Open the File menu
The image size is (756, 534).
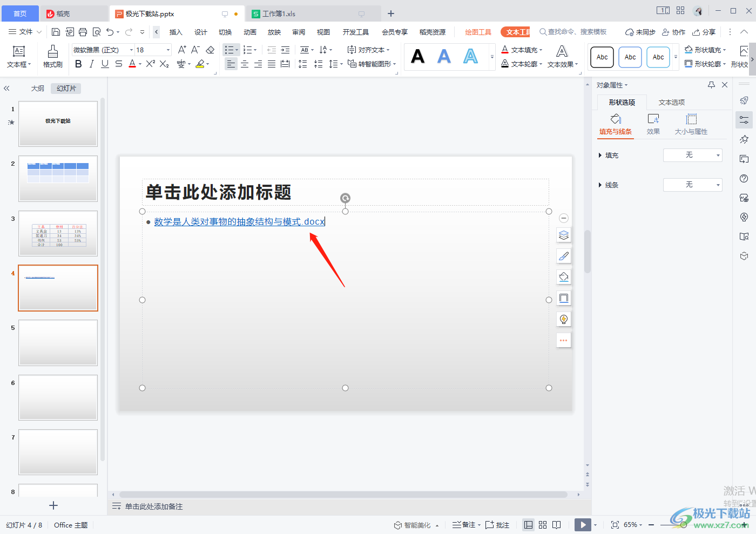(x=24, y=32)
